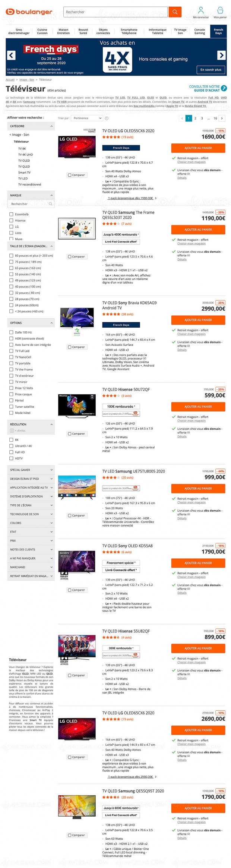The height and width of the screenshot is (868, 231).
Task: Click the En savoir plus banner button
Action: click(x=211, y=69)
